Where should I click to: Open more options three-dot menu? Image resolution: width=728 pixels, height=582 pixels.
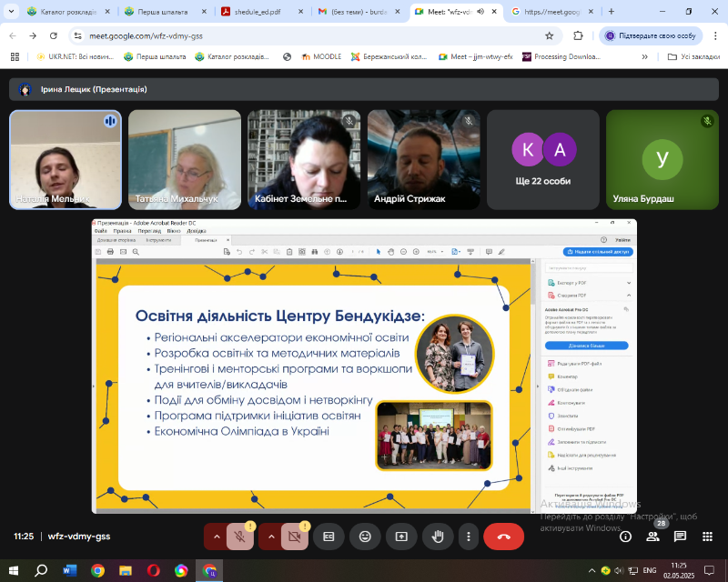tap(468, 537)
